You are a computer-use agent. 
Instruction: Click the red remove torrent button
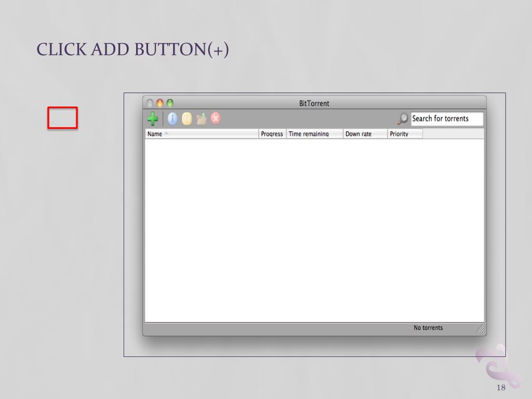point(216,118)
